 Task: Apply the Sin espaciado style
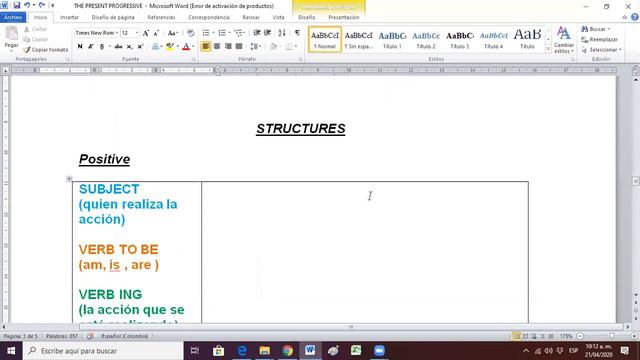[x=358, y=39]
